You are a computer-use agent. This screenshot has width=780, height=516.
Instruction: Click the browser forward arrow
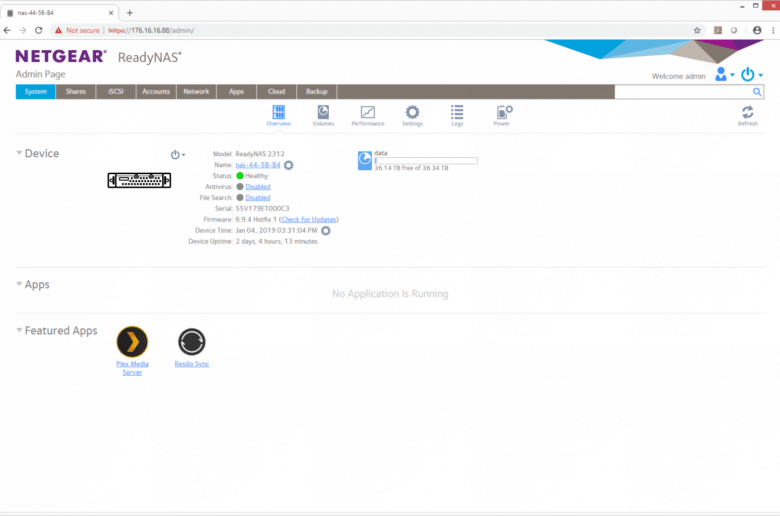pyautogui.click(x=23, y=30)
